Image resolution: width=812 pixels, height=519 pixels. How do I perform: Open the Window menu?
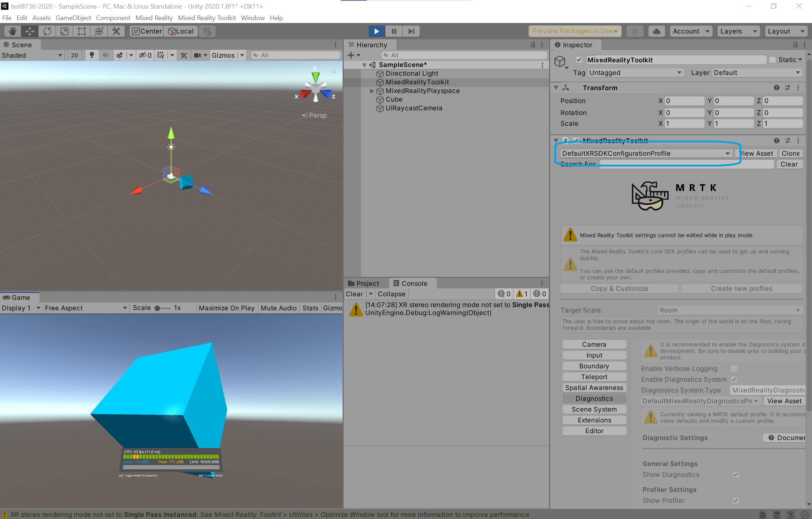click(253, 18)
